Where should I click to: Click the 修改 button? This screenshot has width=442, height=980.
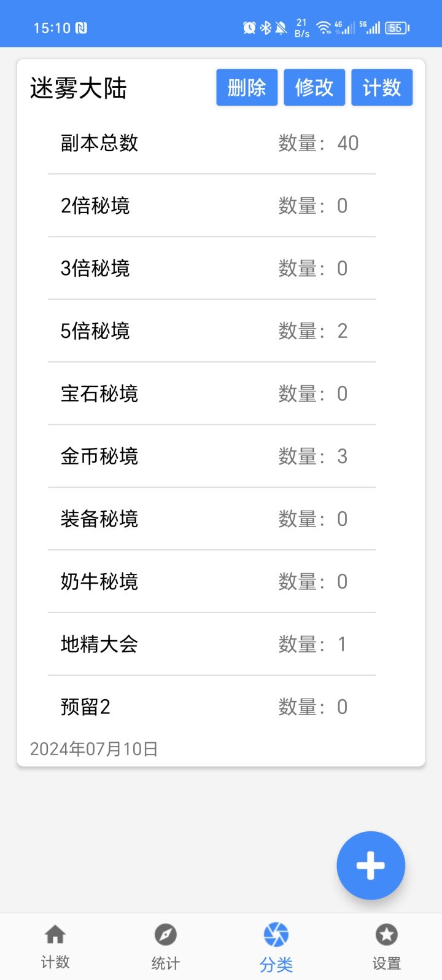click(314, 87)
